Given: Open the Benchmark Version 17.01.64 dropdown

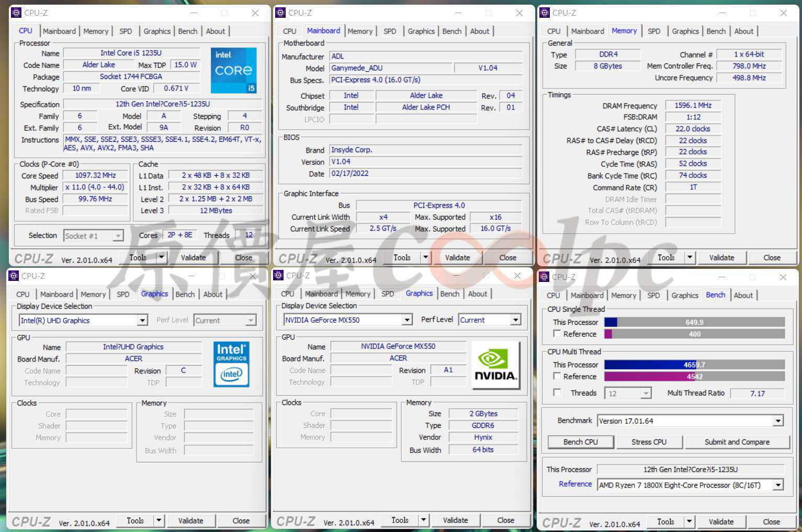Looking at the screenshot, I should 778,421.
